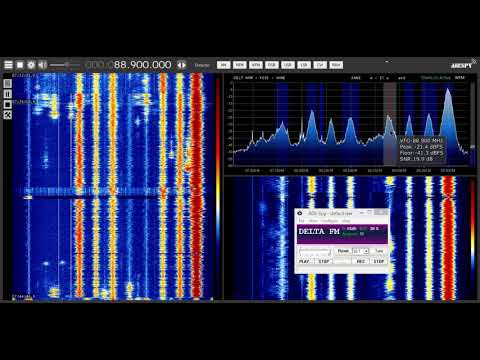This screenshot has height=360, width=480.
Task: Click the square stop icon in left sidebar
Action: coord(8,105)
